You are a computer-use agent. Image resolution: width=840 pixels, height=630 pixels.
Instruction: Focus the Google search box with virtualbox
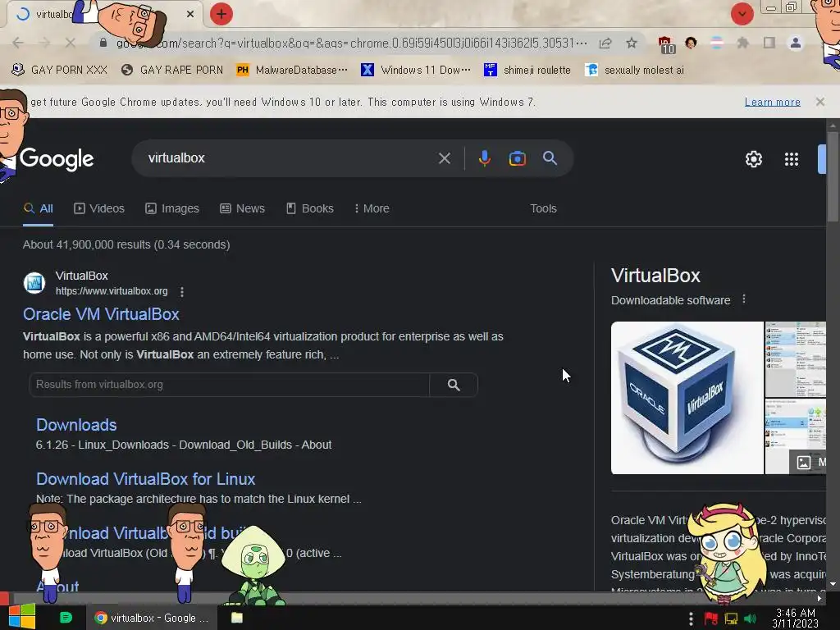point(290,158)
